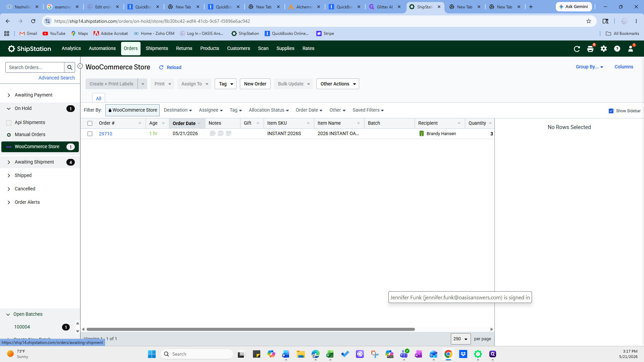Collapse the On Hold section
Screen dimensions: 644x362
(9, 109)
